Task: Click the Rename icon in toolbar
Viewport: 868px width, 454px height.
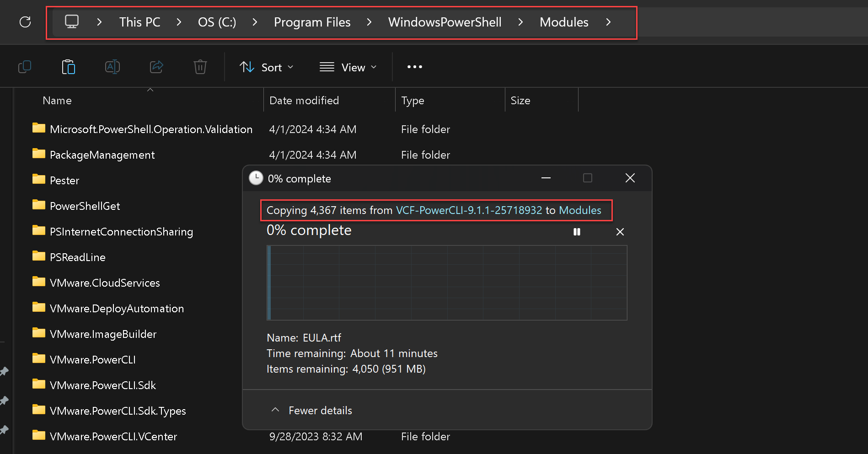Action: click(113, 67)
